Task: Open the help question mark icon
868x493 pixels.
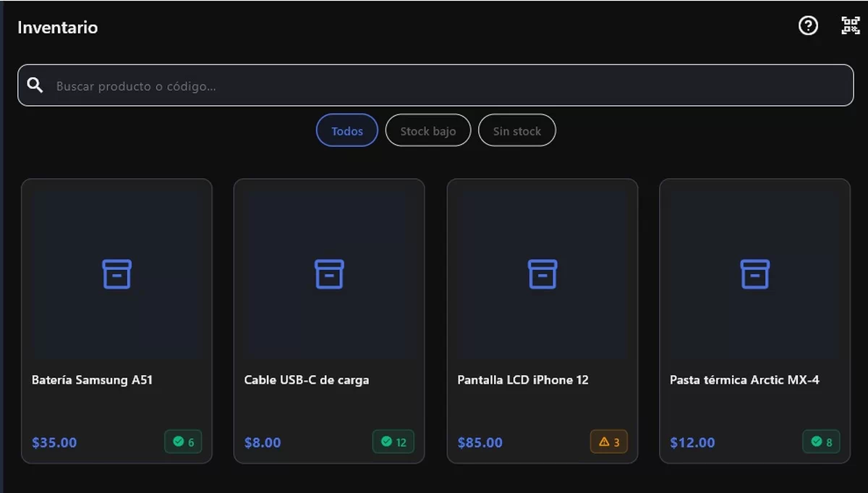Action: coord(808,26)
